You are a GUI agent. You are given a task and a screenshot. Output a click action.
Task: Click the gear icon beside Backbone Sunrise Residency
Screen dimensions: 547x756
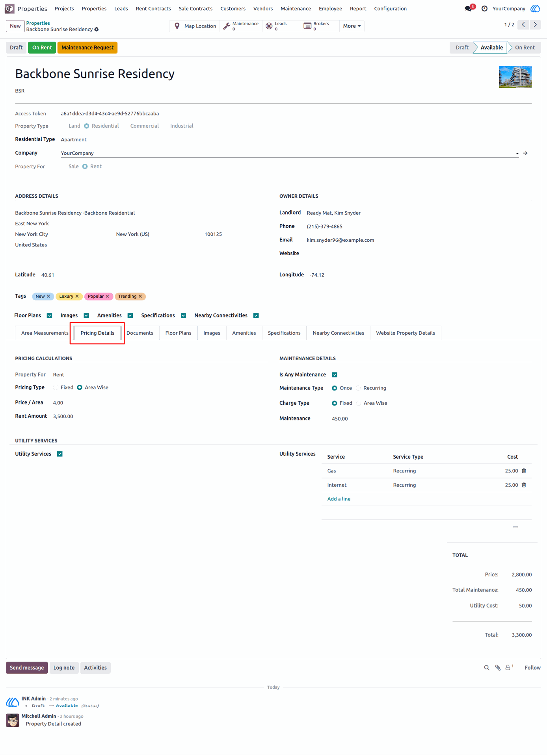97,30
